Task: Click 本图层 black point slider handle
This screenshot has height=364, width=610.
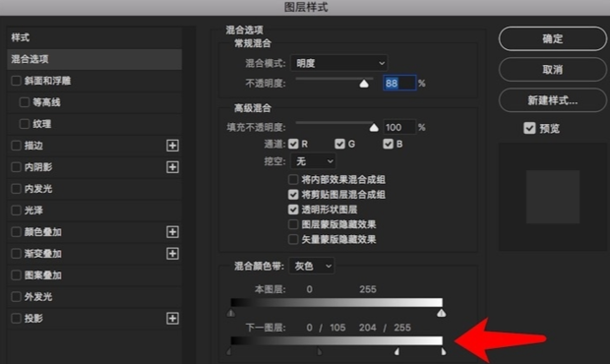Action: 231,313
